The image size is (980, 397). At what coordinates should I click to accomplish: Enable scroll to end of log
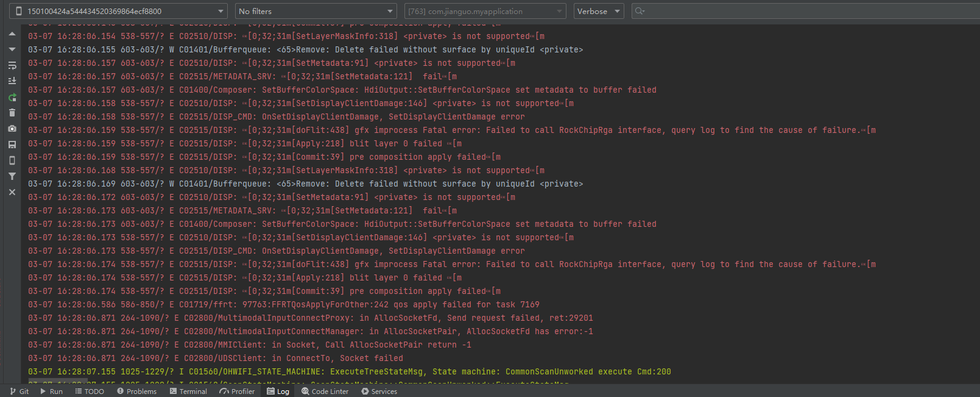pyautogui.click(x=12, y=80)
